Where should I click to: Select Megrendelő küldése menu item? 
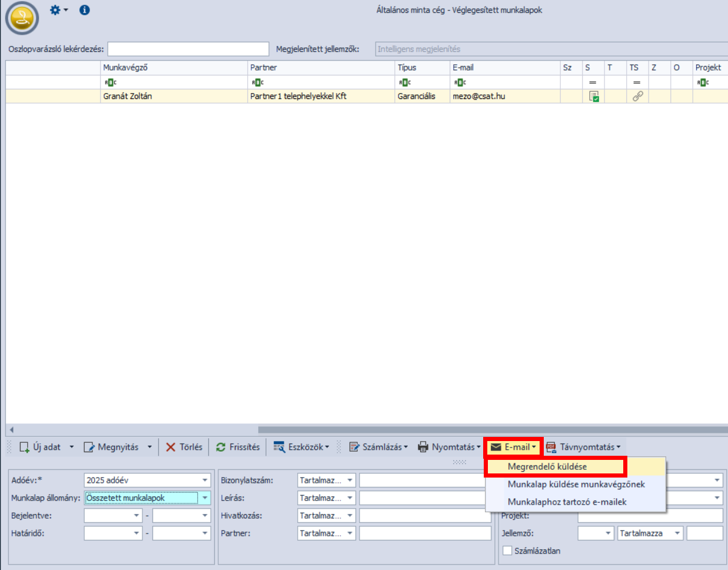click(x=547, y=467)
